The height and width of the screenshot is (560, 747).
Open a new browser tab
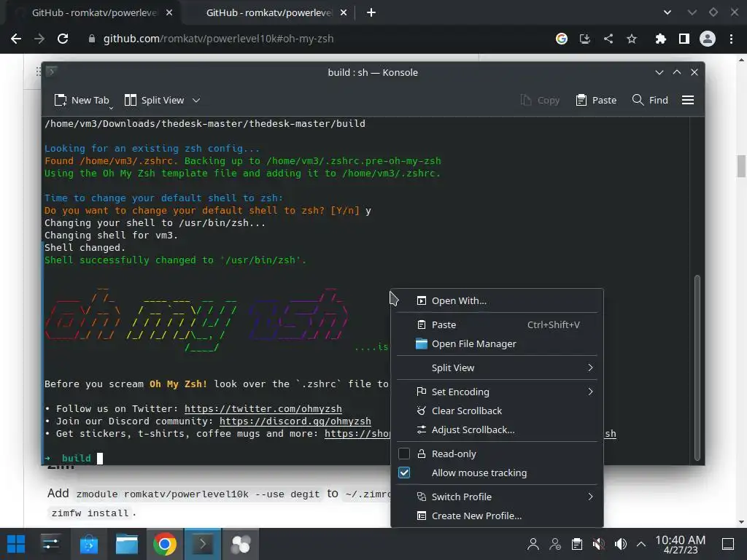tap(371, 13)
